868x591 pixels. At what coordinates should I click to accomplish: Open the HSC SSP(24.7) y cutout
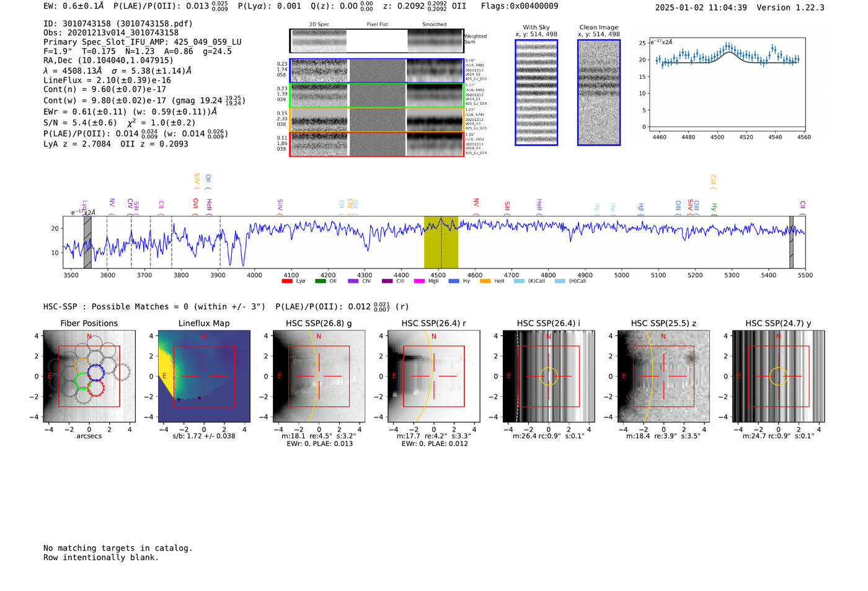point(779,376)
